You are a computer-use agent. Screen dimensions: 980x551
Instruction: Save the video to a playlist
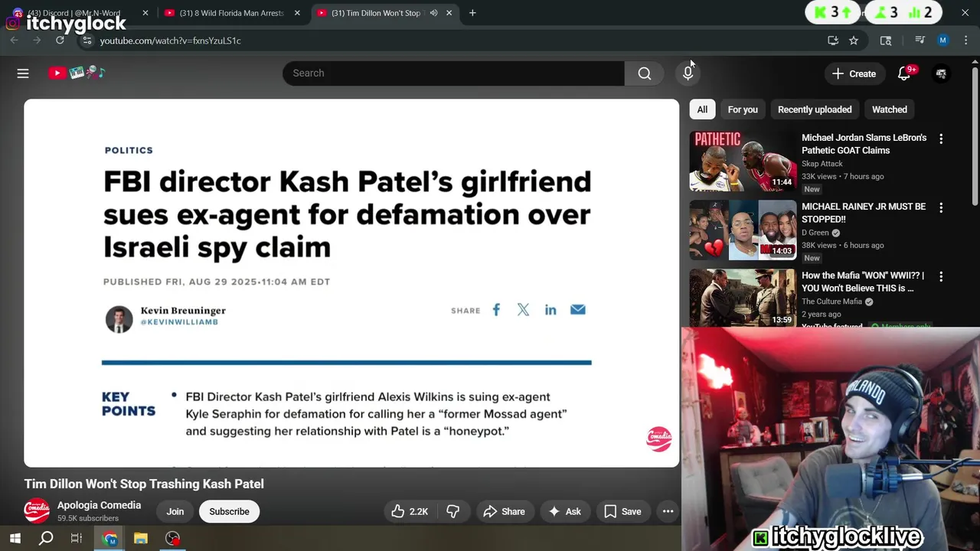point(622,511)
